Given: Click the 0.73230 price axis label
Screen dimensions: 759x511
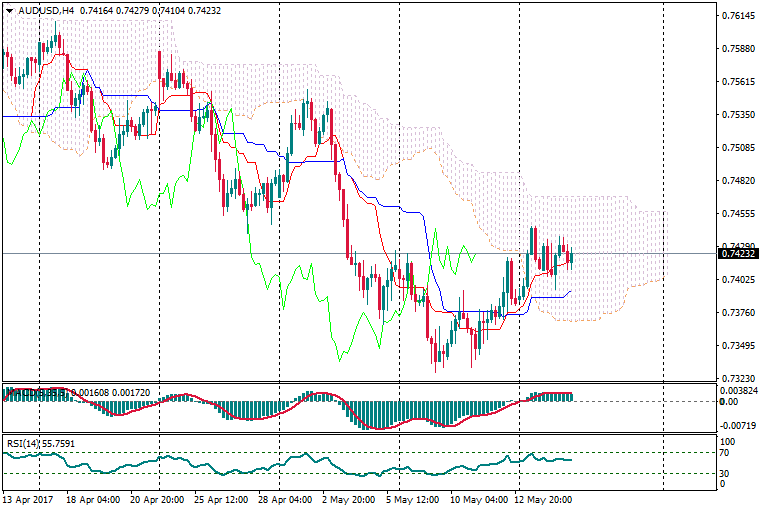Looking at the screenshot, I should click(x=737, y=379).
